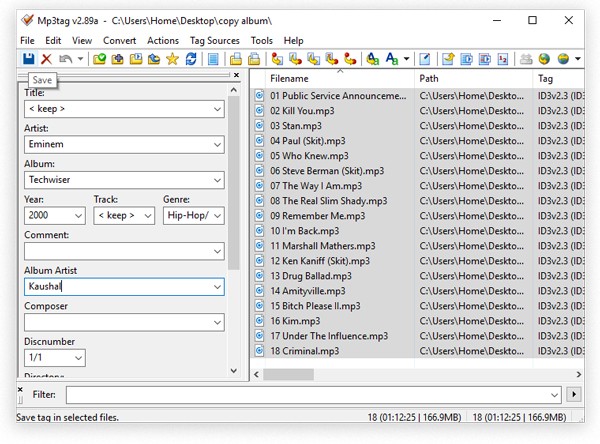
Task: Click the Filter apply arrow button
Action: (574, 394)
